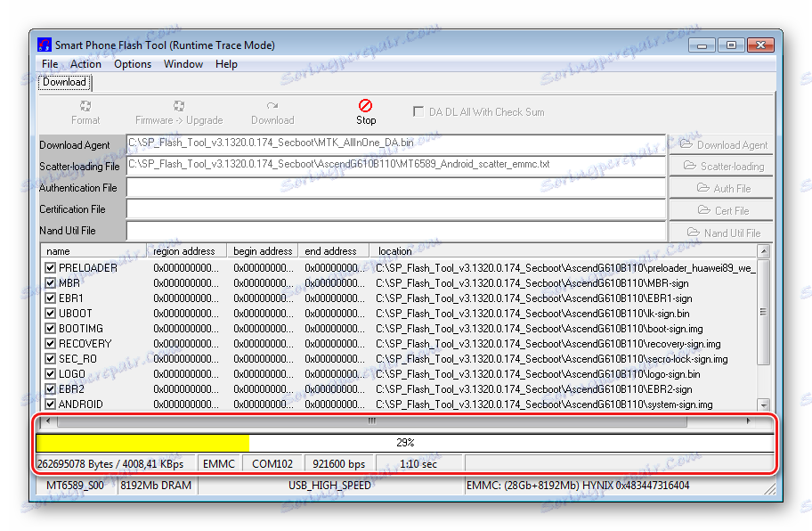Click the Nand Util File folder button
Viewport: 812px width, 531px height.
722,233
